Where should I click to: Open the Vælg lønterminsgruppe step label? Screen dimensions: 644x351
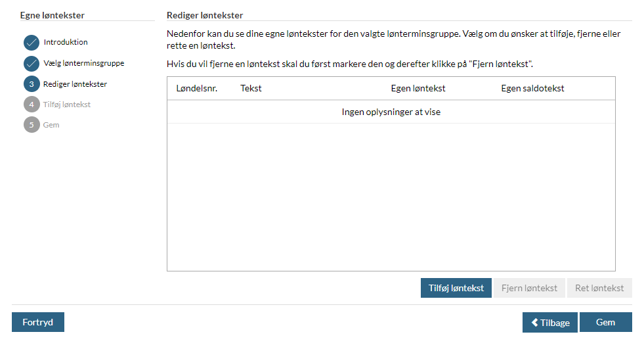[83, 63]
